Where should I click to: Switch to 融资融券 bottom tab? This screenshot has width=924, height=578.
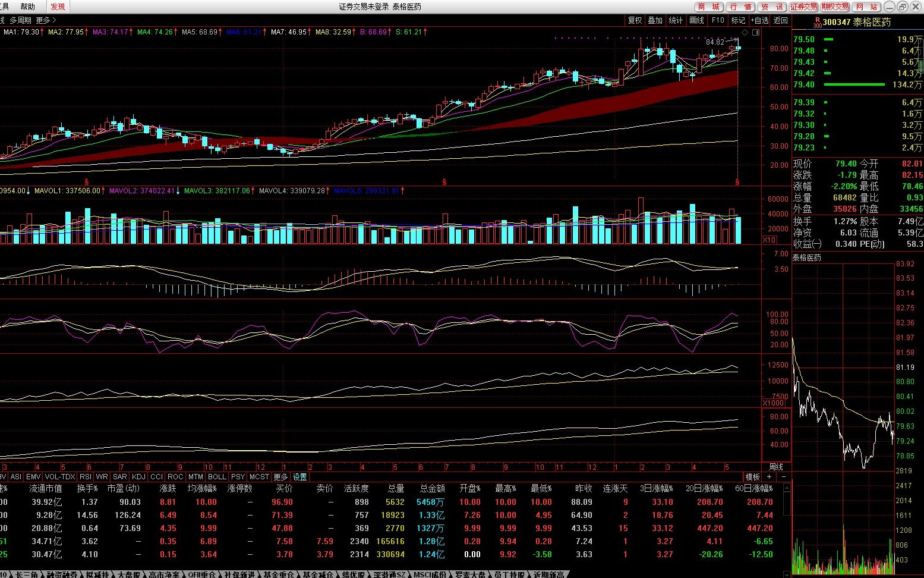pyautogui.click(x=62, y=574)
